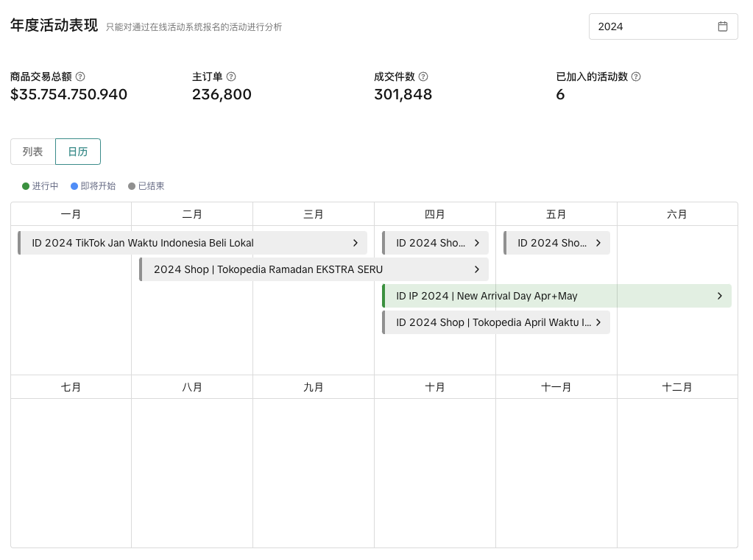This screenshot has height=560, width=753.
Task: Switch to the 列表 view tab
Action: 33,152
